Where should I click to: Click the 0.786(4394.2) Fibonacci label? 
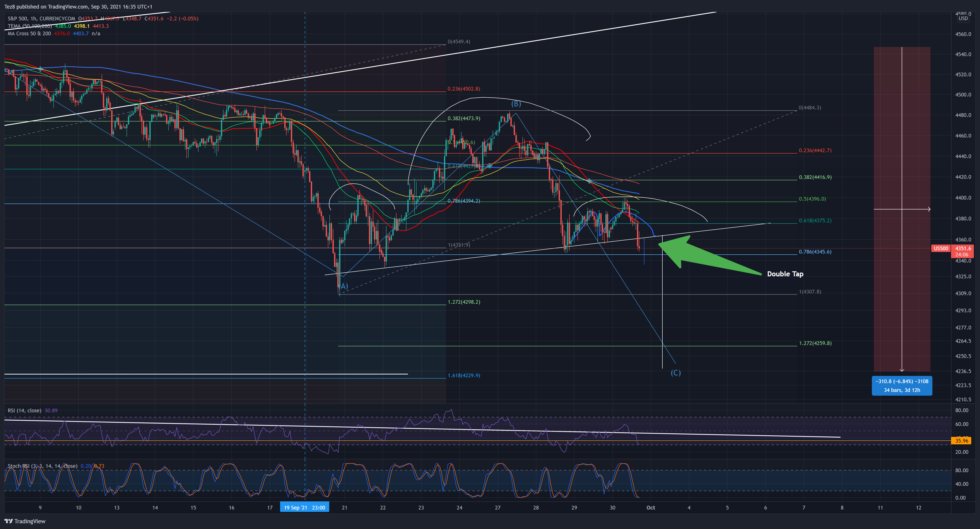(464, 201)
